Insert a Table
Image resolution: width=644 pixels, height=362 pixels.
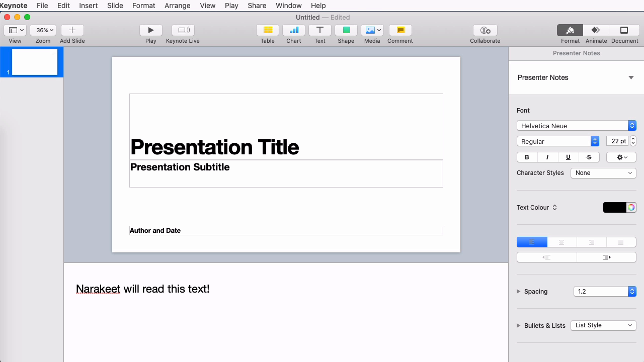(268, 30)
